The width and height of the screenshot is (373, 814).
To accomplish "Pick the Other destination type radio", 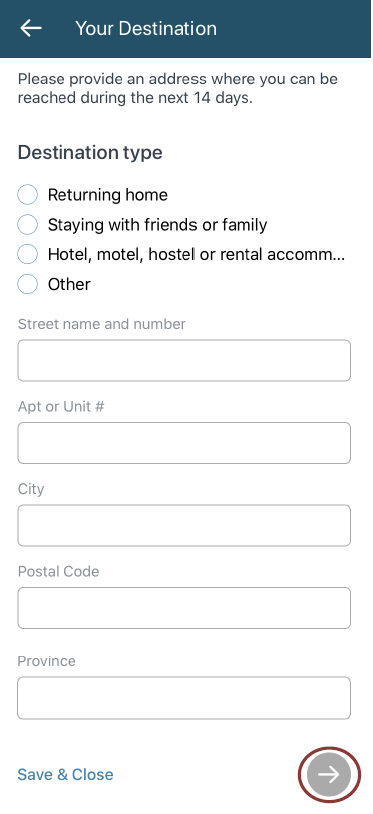I will pyautogui.click(x=27, y=284).
